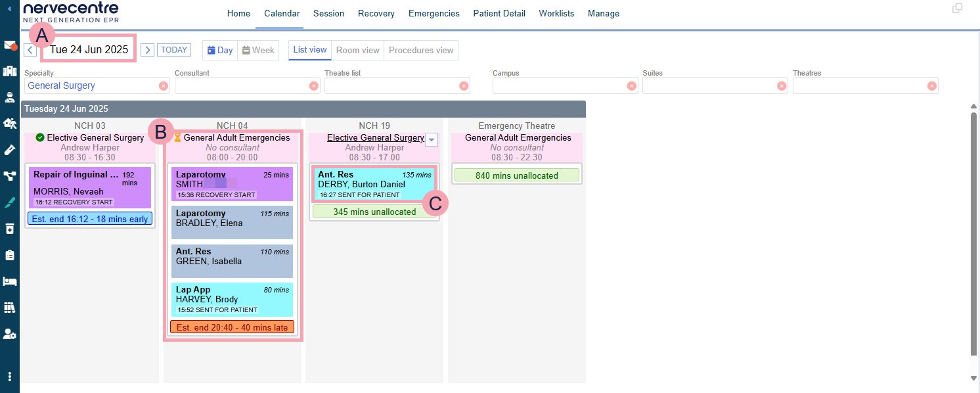Go to the Worklists tab
Image resolution: width=980 pixels, height=393 pixels.
coord(556,14)
